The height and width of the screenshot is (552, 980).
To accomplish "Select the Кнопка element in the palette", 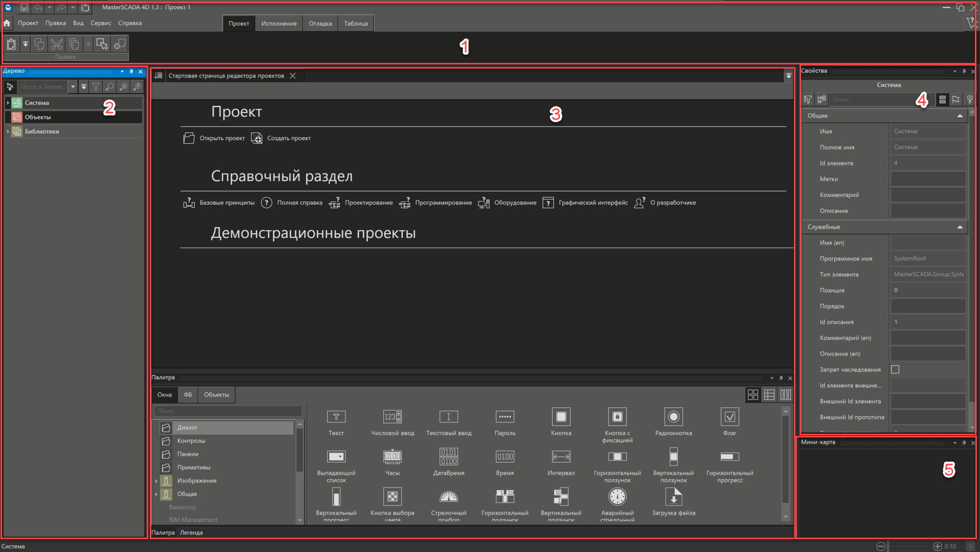I will click(x=561, y=417).
